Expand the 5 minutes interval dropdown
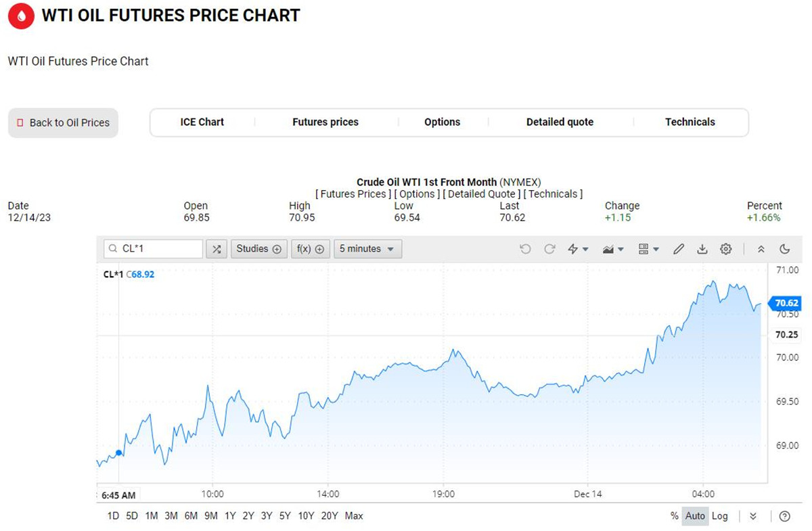The height and width of the screenshot is (531, 812). (367, 249)
